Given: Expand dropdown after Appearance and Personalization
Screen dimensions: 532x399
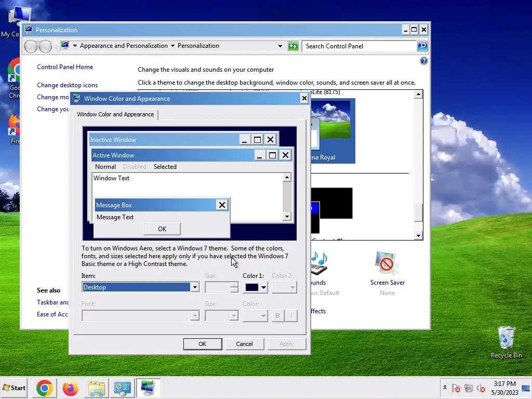Looking at the screenshot, I should point(172,46).
